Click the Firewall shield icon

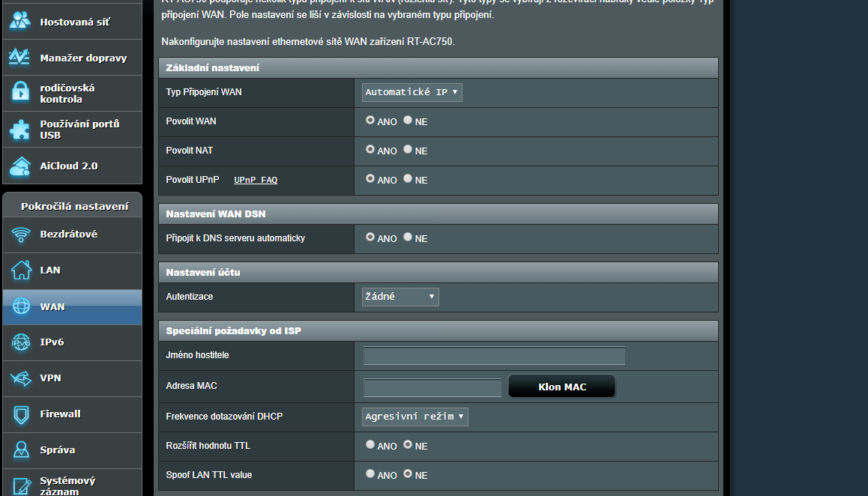point(20,414)
